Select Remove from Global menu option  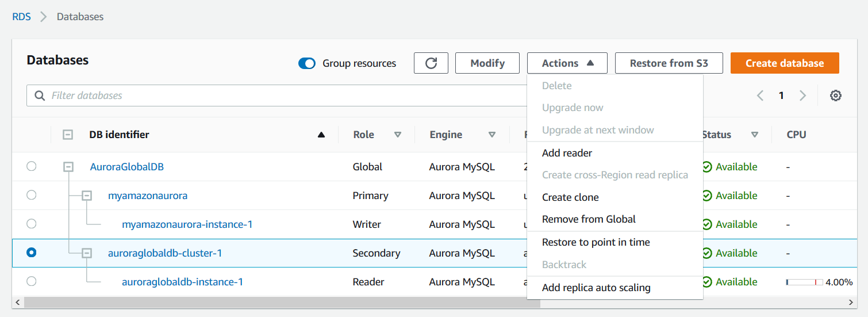[589, 219]
